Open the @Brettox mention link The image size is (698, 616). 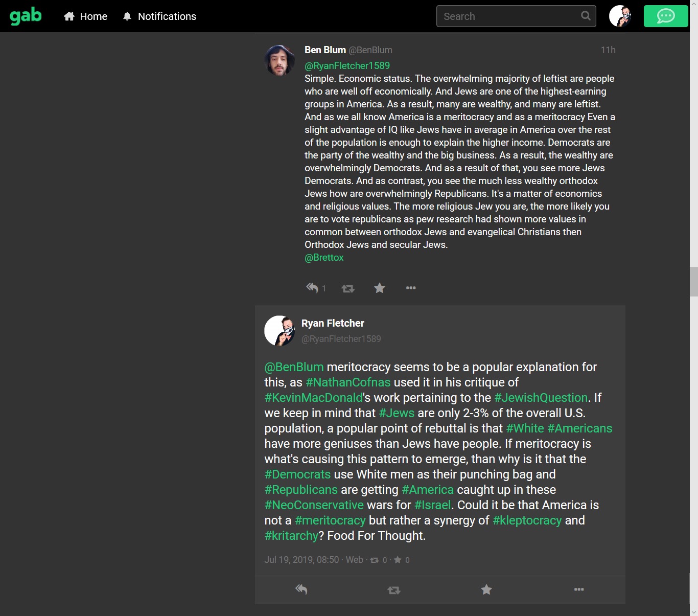[x=324, y=257]
